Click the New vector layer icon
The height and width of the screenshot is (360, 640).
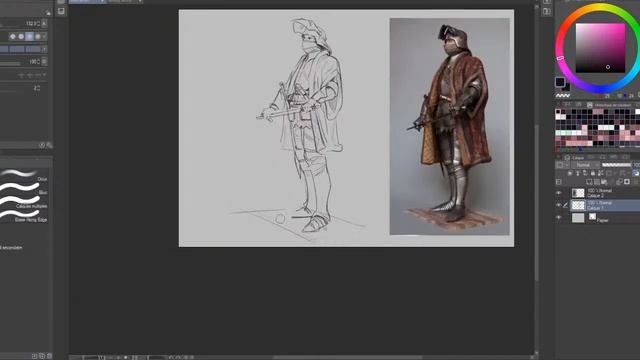tap(597, 182)
